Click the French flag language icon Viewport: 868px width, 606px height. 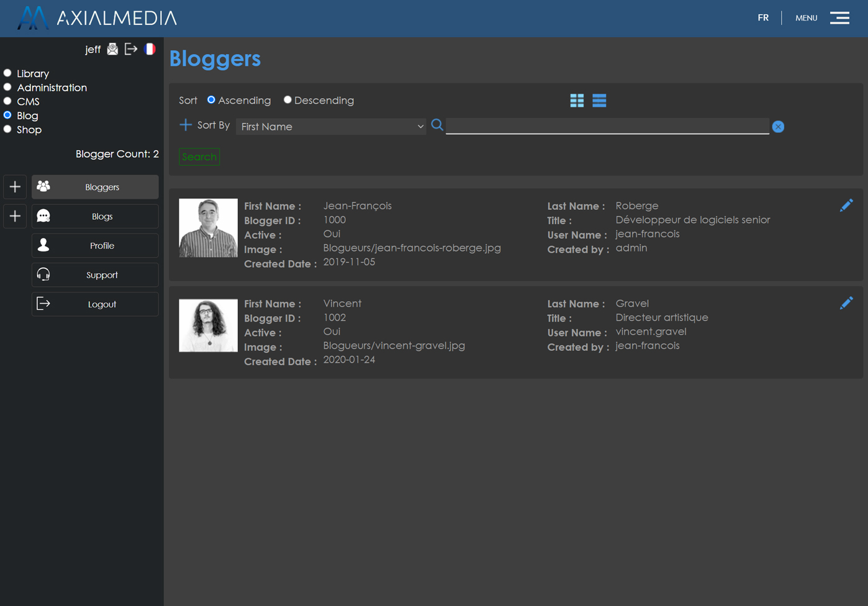pos(150,49)
